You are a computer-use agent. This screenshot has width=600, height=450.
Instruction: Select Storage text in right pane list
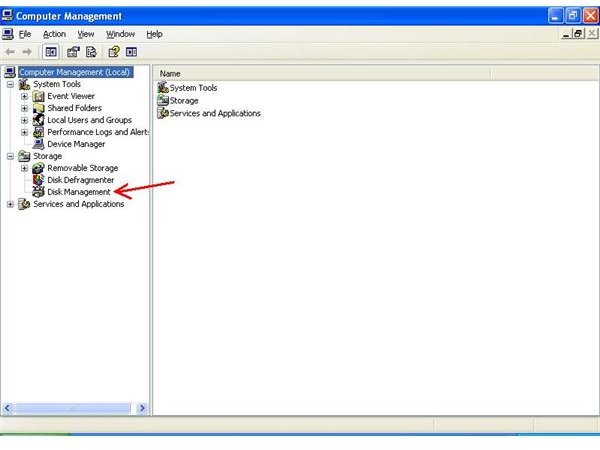point(184,101)
